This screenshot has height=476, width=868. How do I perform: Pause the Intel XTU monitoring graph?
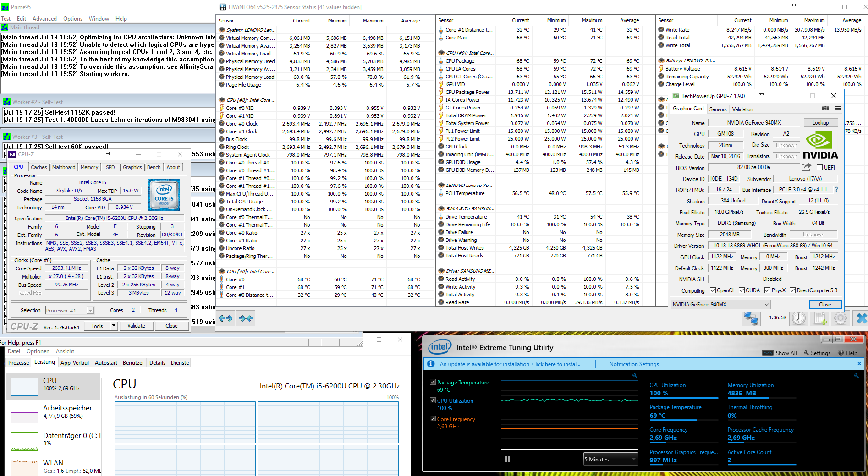point(507,459)
